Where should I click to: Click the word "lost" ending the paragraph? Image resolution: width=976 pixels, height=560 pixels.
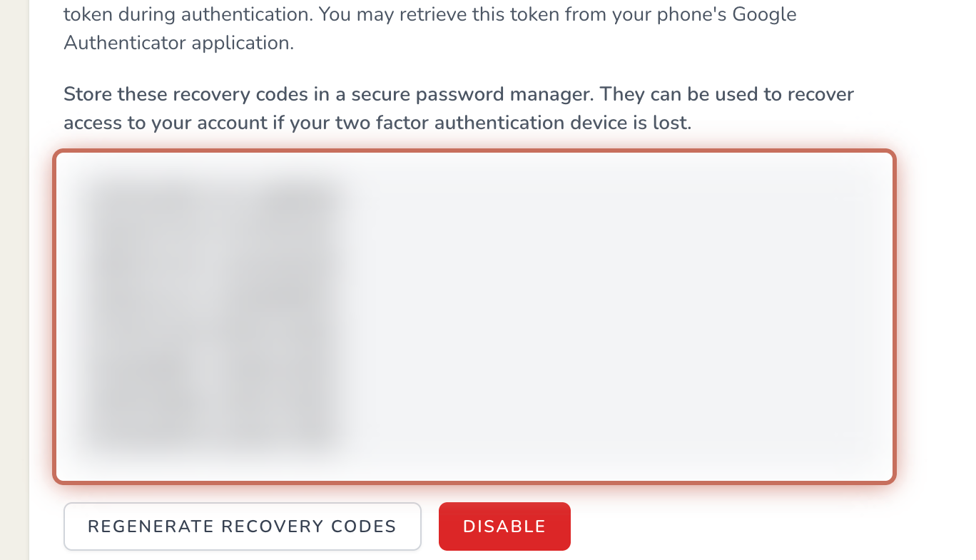(675, 123)
